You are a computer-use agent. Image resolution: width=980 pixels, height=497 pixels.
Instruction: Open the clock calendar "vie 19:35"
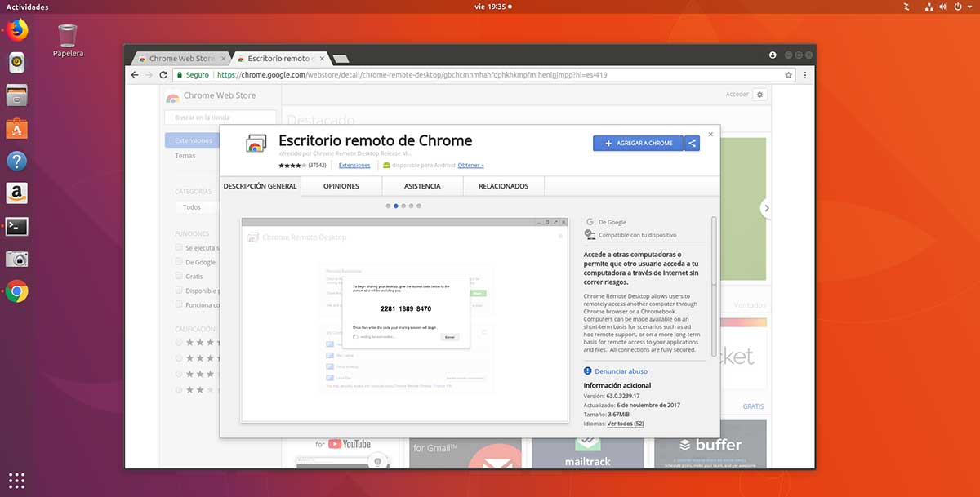492,7
